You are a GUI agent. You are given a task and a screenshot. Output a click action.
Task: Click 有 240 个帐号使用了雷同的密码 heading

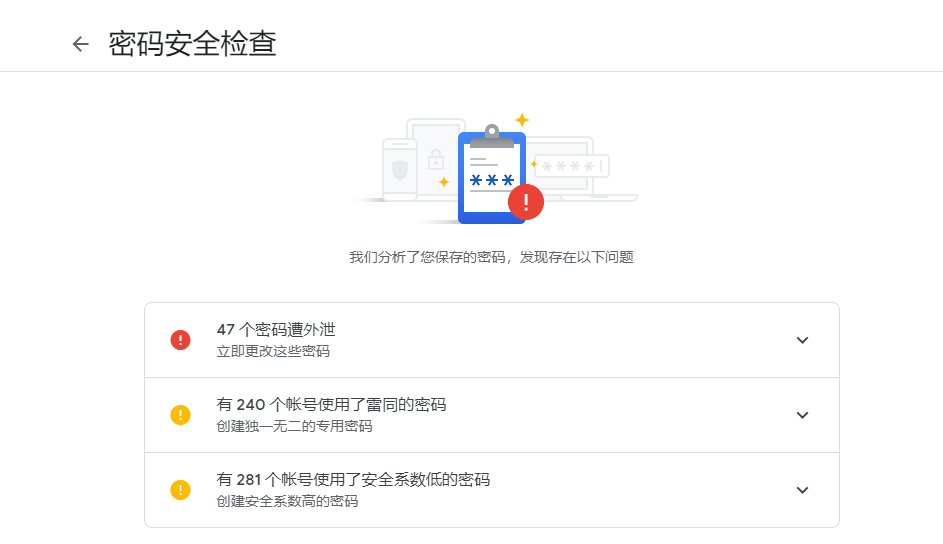coord(331,405)
